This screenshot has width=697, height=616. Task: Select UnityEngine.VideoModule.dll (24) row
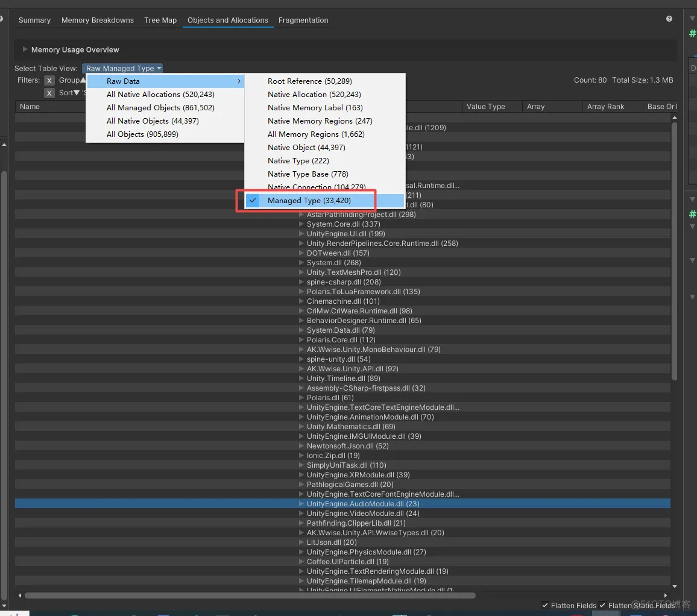coord(342,514)
